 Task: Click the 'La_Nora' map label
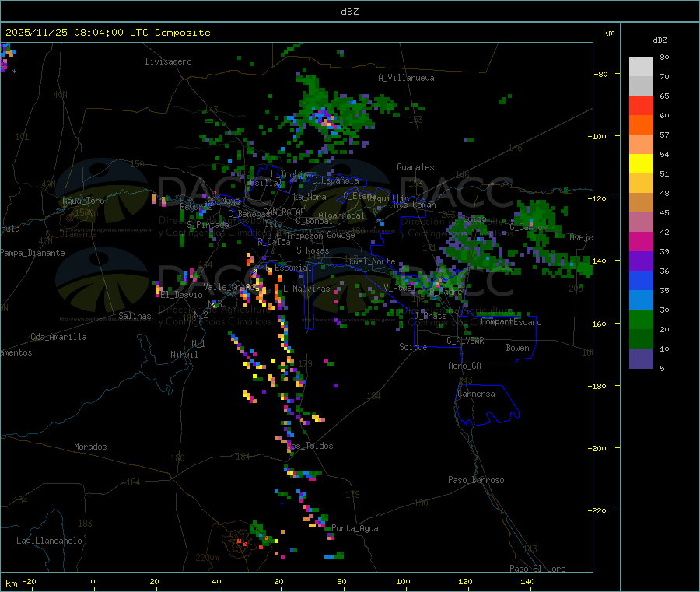point(310,197)
